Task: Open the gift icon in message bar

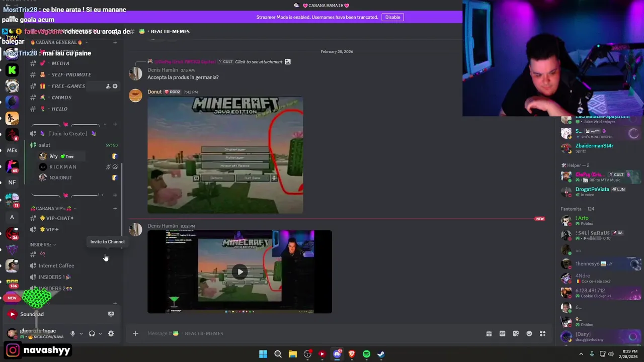Action: [x=489, y=333]
